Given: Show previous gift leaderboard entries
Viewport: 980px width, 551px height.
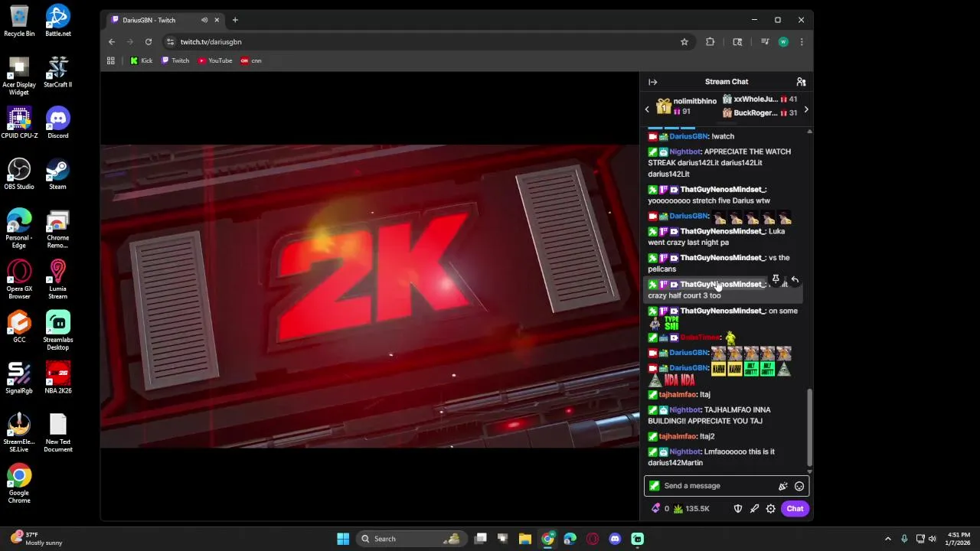Looking at the screenshot, I should (x=647, y=109).
